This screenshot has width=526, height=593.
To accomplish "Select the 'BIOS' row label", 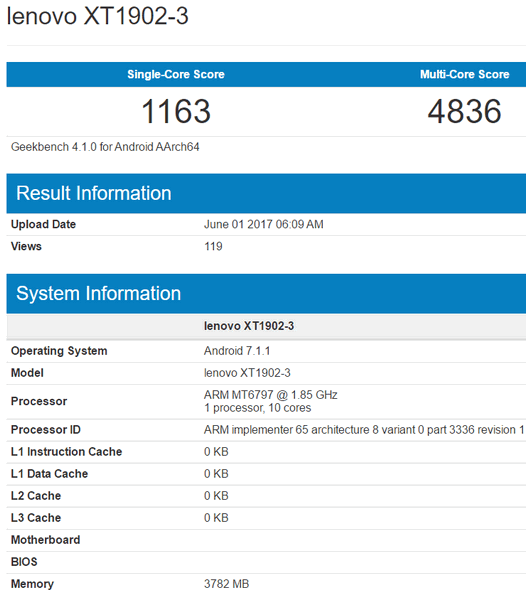I will coord(24,562).
